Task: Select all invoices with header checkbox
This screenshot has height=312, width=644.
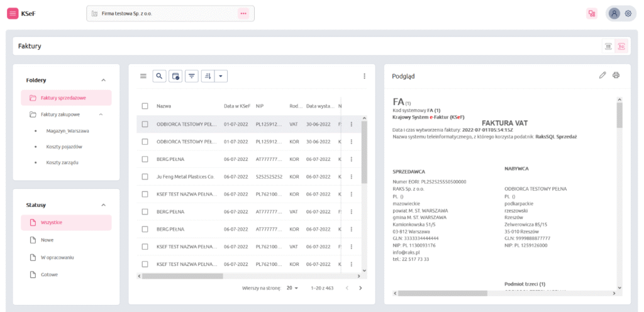Action: 145,106
